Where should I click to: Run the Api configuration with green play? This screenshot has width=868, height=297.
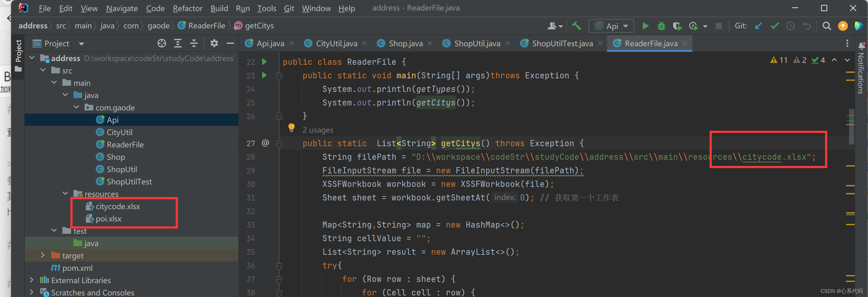645,26
